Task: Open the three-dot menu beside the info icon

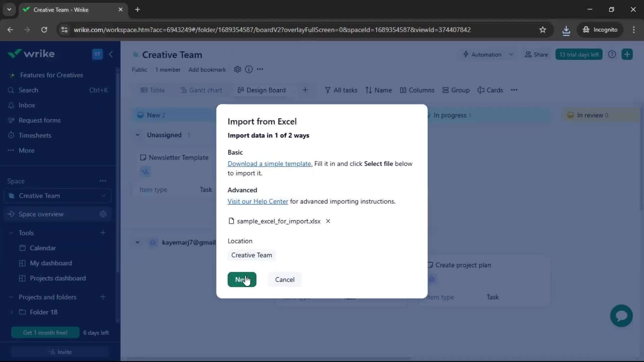Action: pyautogui.click(x=260, y=69)
